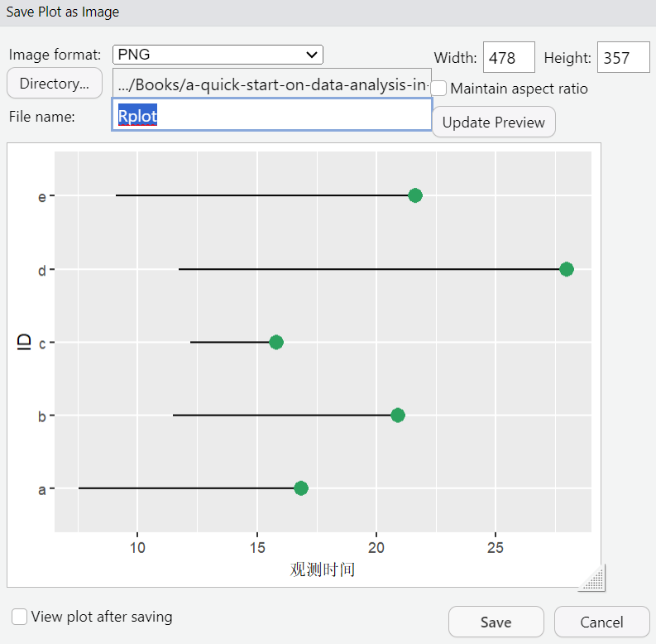Click the green dot for ID a
The image size is (656, 644).
click(301, 488)
